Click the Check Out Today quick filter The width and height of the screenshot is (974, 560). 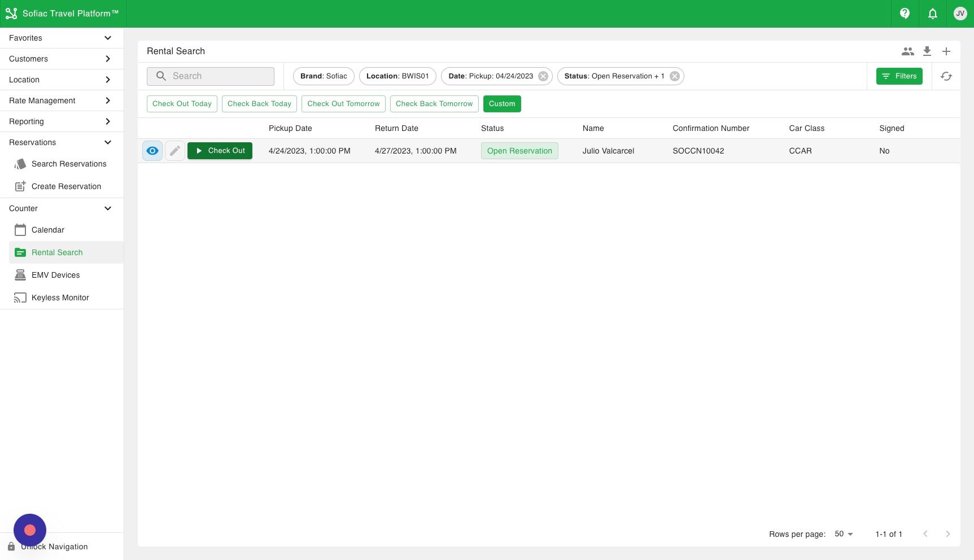point(181,104)
